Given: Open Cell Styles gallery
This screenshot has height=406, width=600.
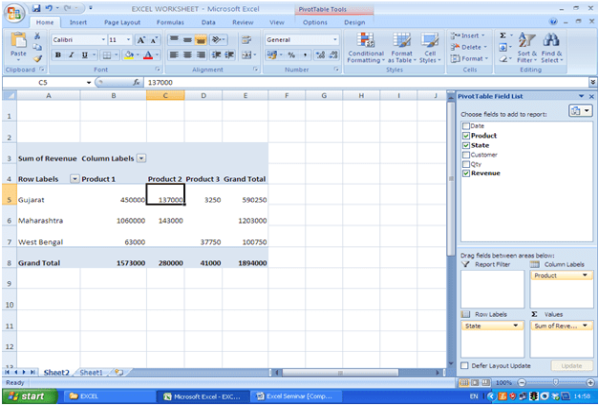Looking at the screenshot, I should (429, 46).
